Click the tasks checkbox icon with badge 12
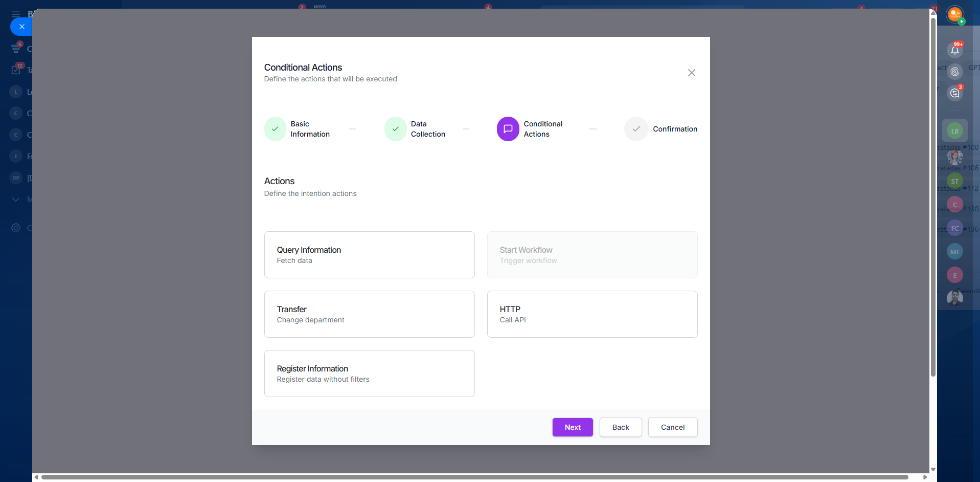This screenshot has width=980, height=482. (16, 70)
